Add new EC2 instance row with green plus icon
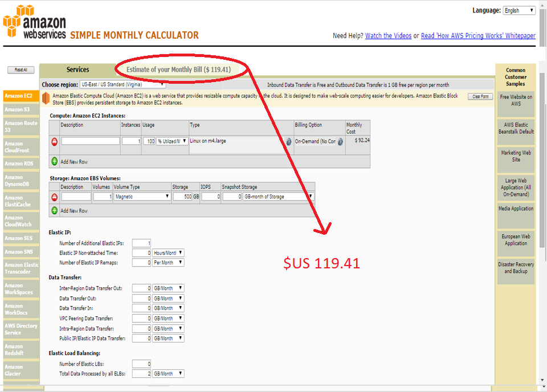Image resolution: width=547 pixels, height=392 pixels. [x=55, y=161]
